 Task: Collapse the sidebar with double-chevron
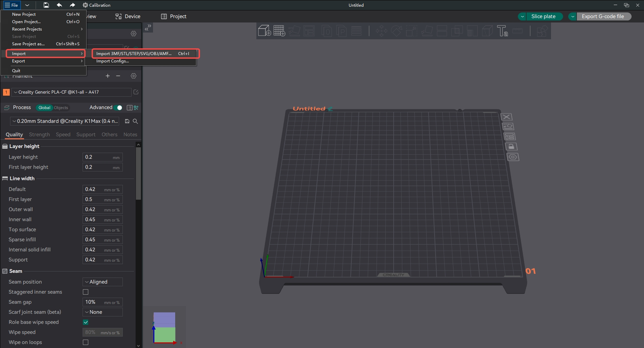coord(148,28)
